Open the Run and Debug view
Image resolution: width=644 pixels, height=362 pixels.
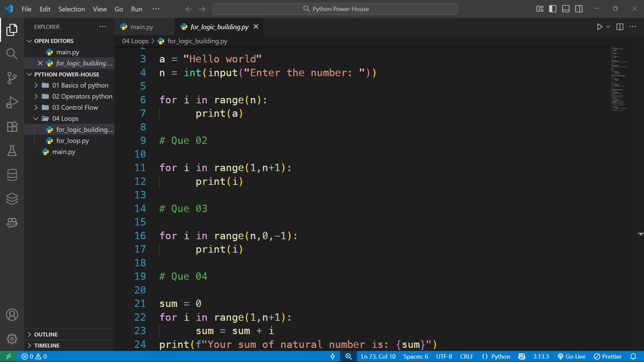point(12,102)
